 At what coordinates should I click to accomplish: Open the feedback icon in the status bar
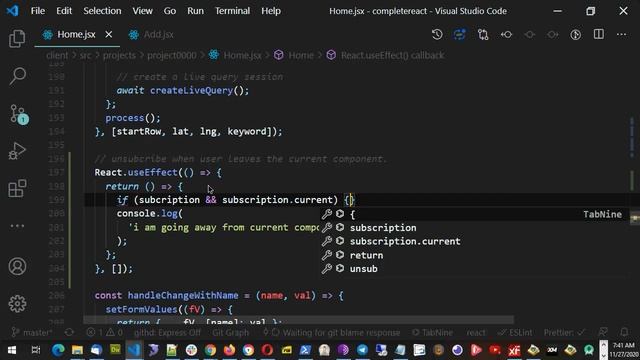603,333
